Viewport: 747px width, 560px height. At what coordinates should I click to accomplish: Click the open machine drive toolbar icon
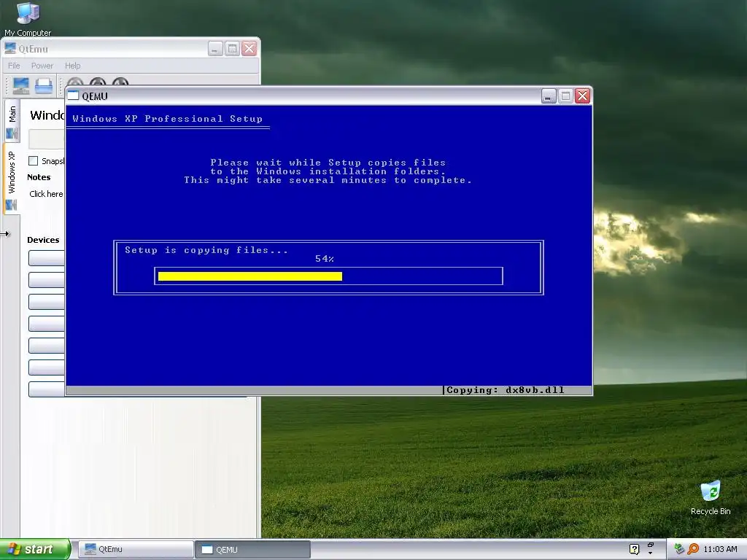(x=44, y=86)
